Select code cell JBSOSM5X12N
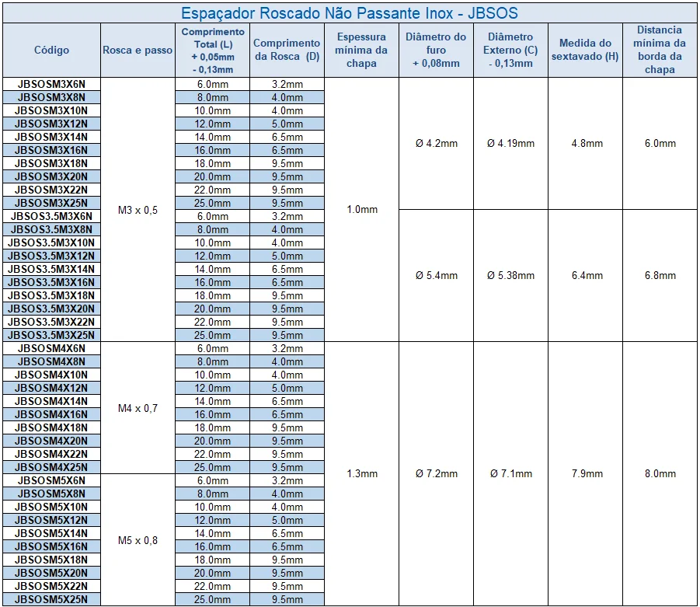This screenshot has width=700, height=607. point(52,520)
